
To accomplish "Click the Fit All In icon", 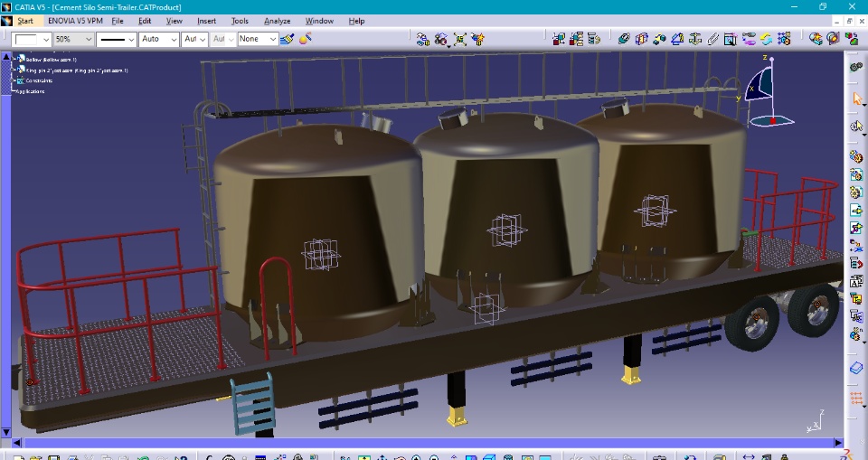I will [460, 39].
